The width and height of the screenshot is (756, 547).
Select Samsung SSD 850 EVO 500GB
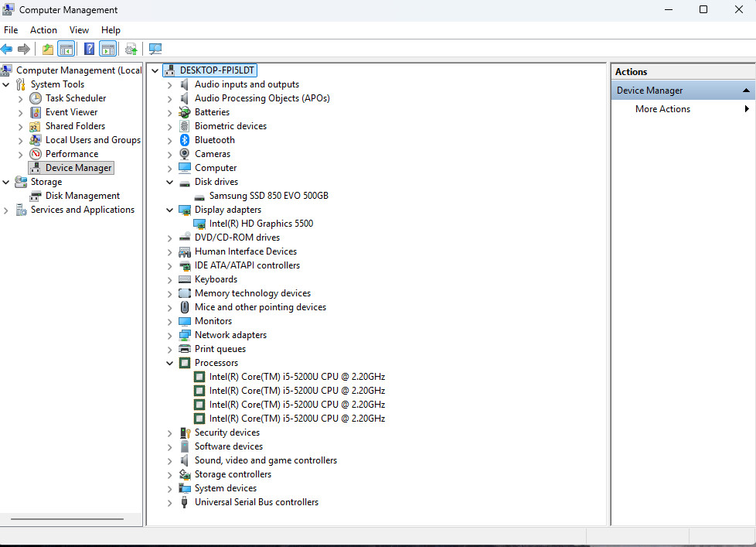(268, 196)
